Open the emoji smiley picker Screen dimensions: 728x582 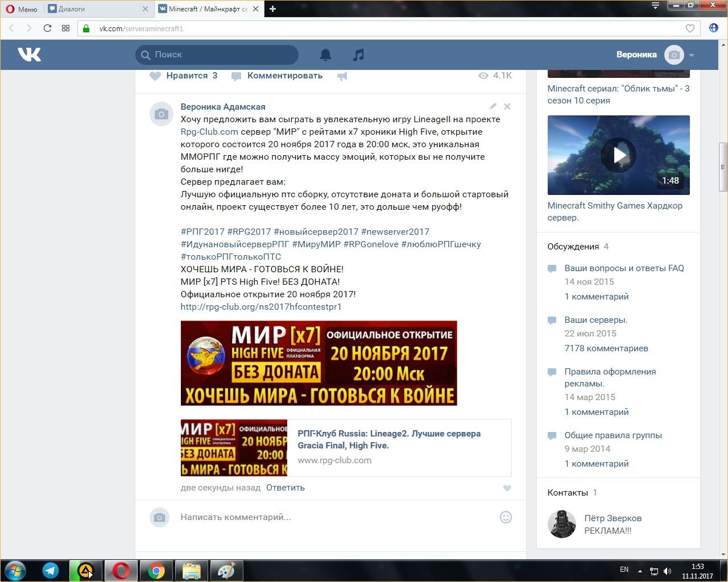click(506, 517)
